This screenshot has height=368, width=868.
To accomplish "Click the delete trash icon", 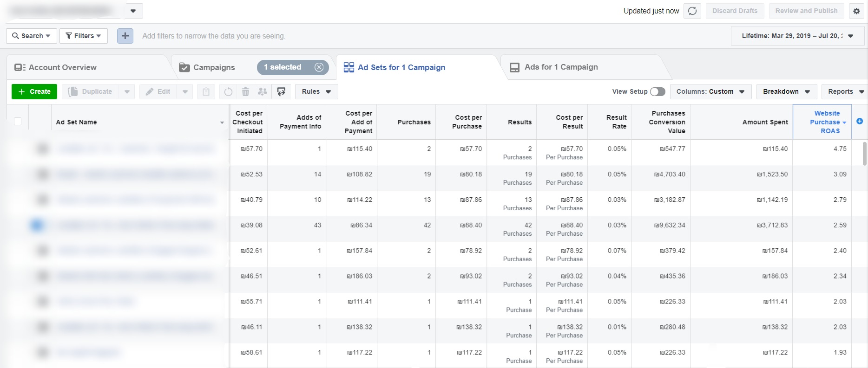I will 245,92.
